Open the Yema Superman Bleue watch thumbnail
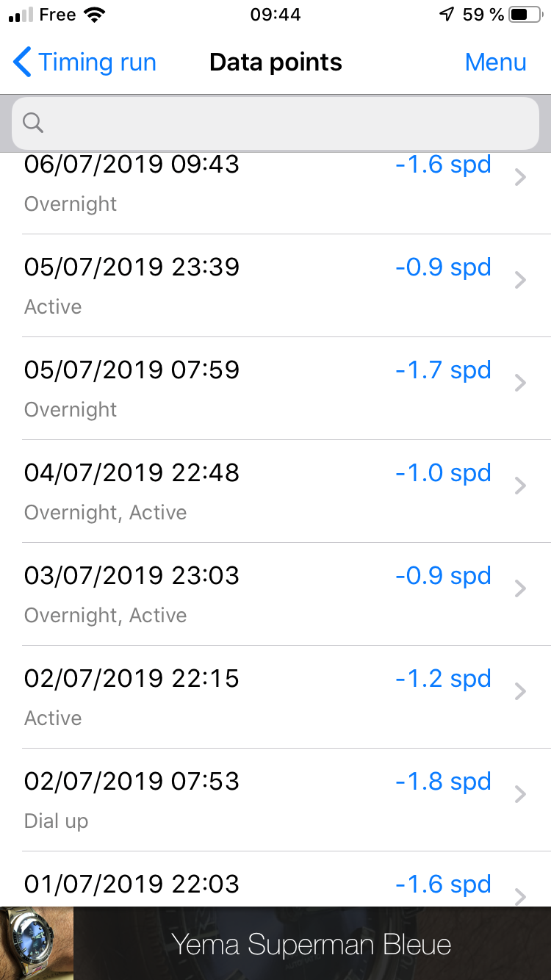The image size is (551, 980). click(x=37, y=943)
